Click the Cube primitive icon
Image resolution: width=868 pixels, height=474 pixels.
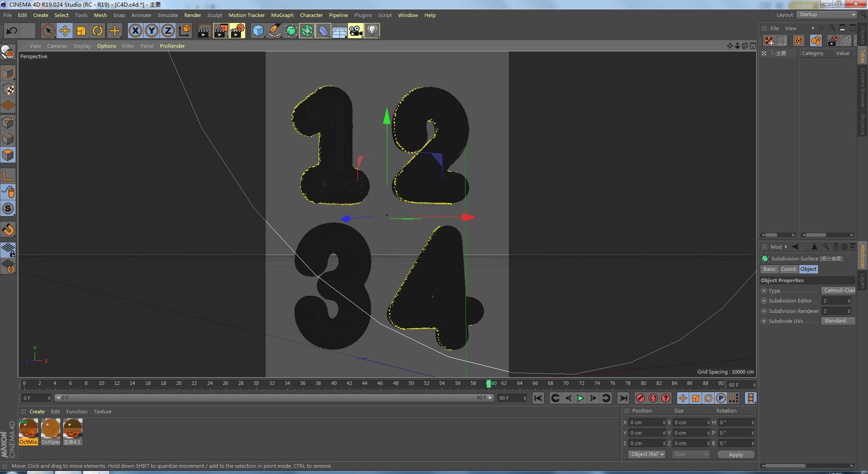[x=258, y=31]
